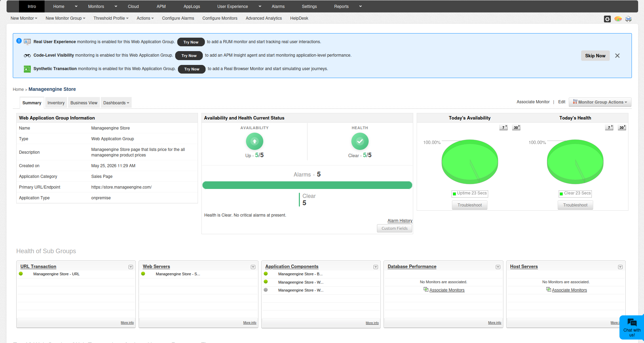
Task: Open the pie chart report icon
Action: [618, 19]
